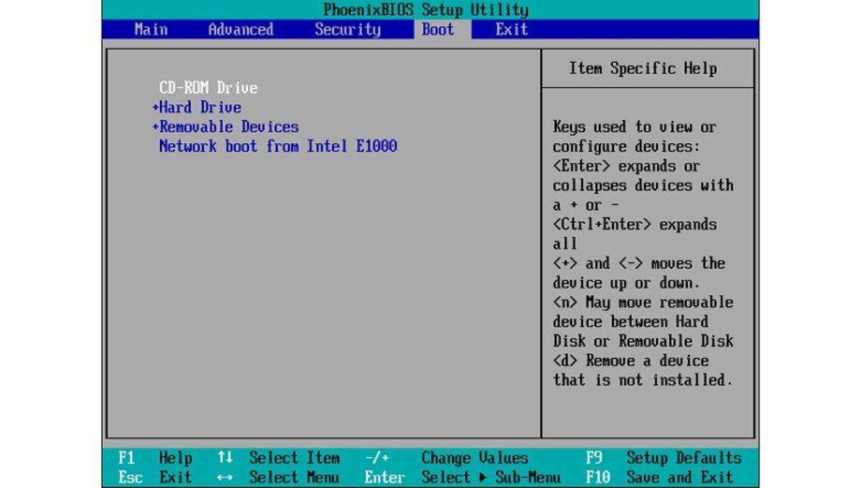
Task: Select the Boot tab
Action: tap(437, 30)
